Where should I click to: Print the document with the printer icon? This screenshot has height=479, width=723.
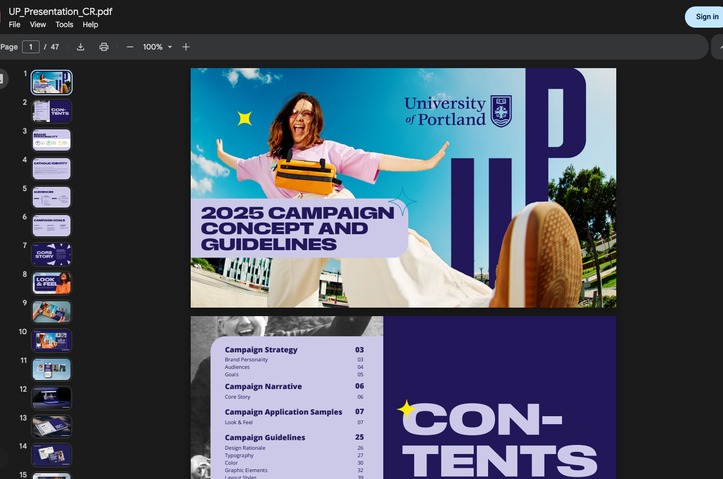(x=104, y=47)
